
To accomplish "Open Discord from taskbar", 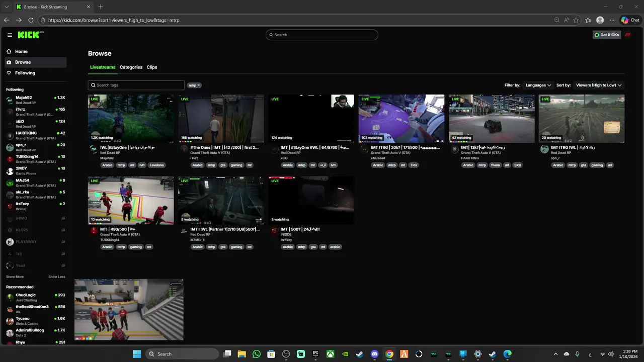I will tap(374, 354).
